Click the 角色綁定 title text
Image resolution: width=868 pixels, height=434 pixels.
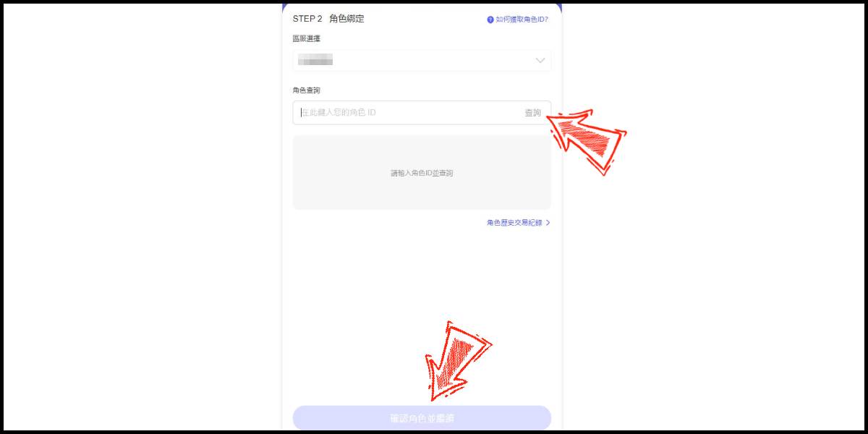pyautogui.click(x=346, y=19)
